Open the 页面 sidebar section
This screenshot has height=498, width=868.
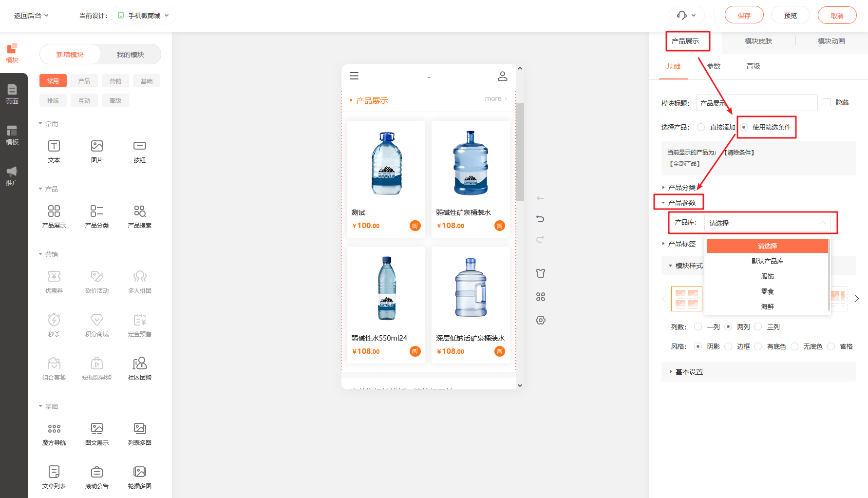point(12,94)
